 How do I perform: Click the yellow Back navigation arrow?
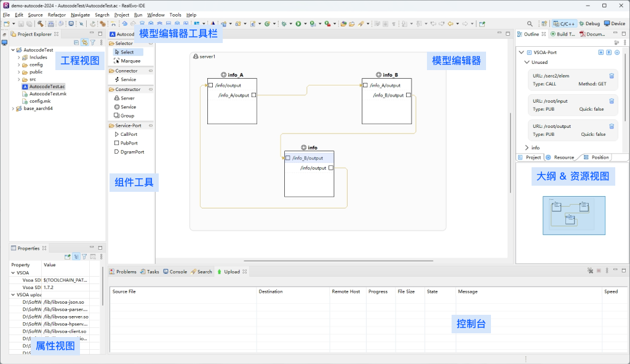(450, 24)
